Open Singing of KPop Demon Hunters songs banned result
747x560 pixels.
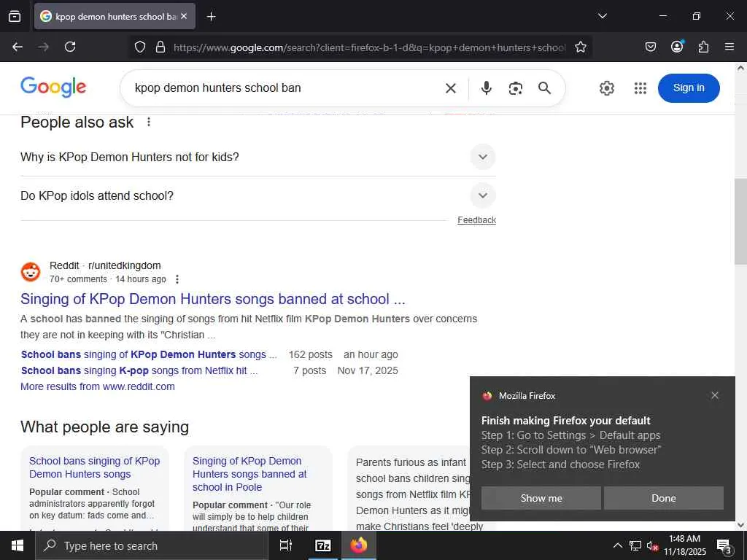pos(212,299)
